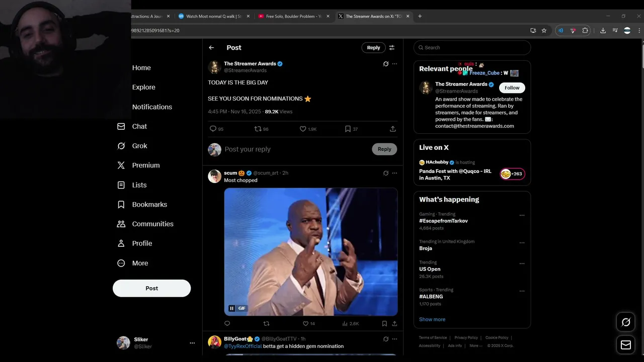Share scum's Most chopped reply
Viewport: 644px width, 362px height.
pyautogui.click(x=394, y=324)
